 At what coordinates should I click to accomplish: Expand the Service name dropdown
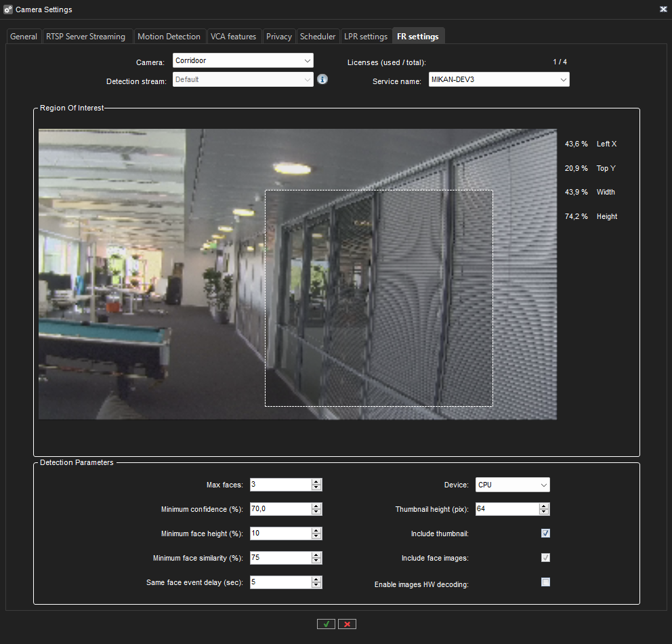499,79
